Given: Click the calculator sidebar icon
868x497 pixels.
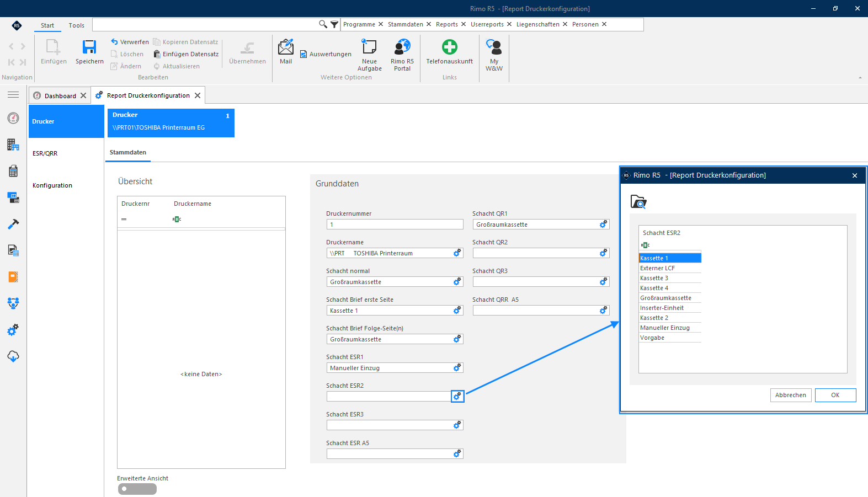Looking at the screenshot, I should click(13, 171).
